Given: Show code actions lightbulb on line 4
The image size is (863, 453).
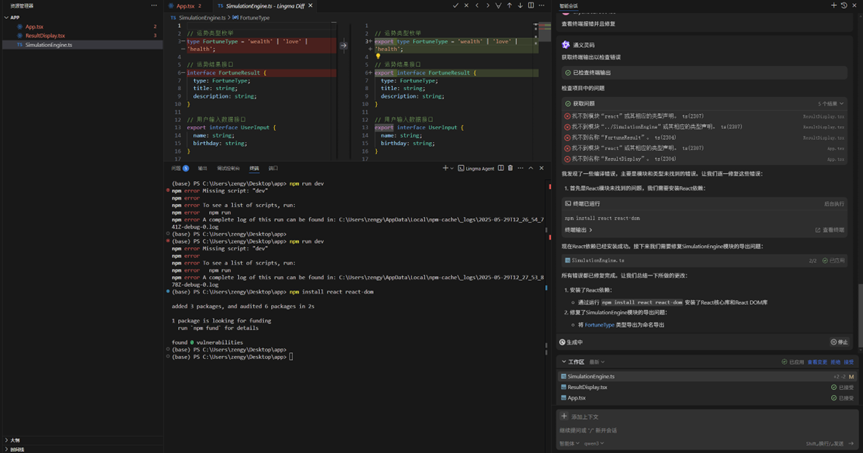Looking at the screenshot, I should (378, 56).
